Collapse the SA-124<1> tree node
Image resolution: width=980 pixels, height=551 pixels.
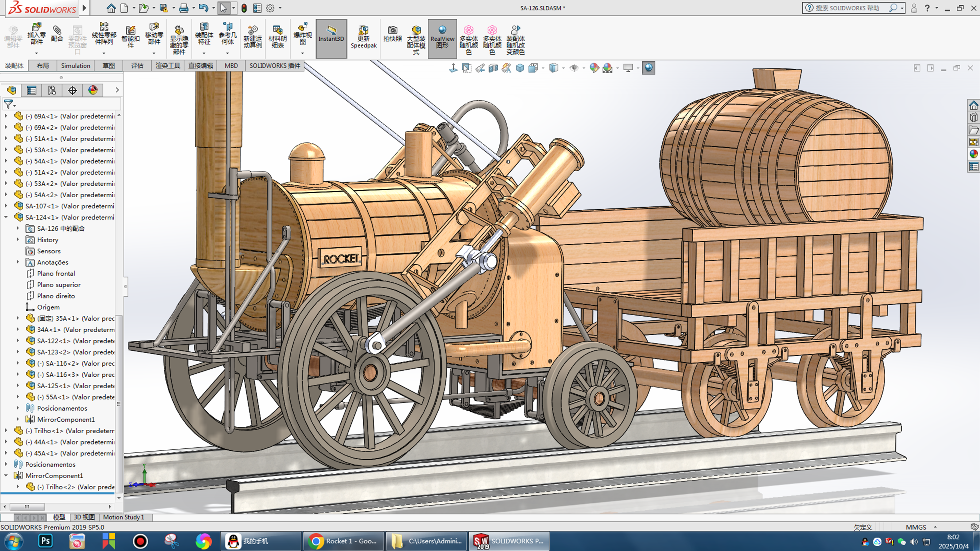(6, 217)
